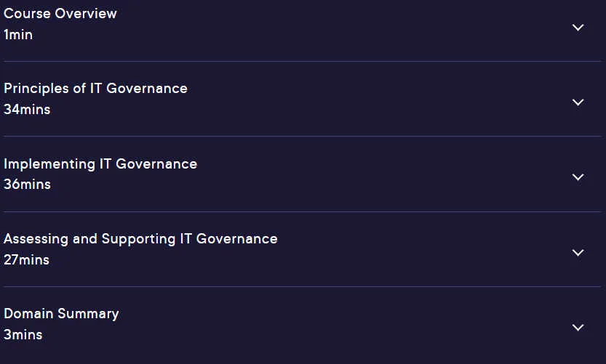Image resolution: width=606 pixels, height=364 pixels.
Task: Click the Domain Summary module title
Action: (61, 314)
